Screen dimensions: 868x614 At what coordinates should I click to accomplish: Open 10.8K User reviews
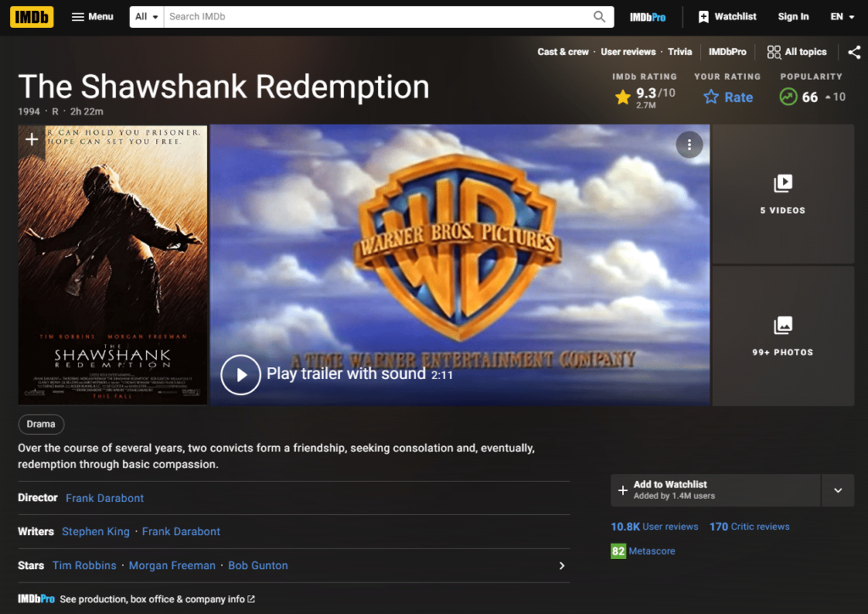point(654,527)
